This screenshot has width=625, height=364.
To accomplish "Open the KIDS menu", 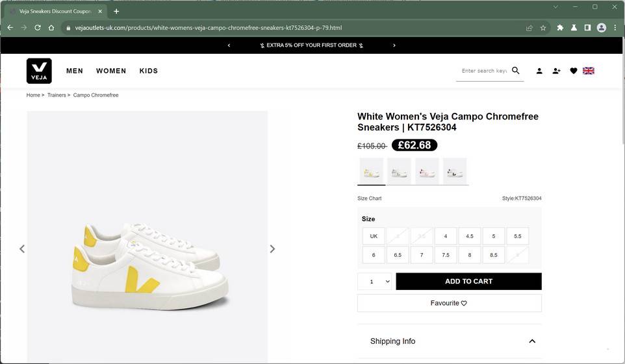I will pos(149,71).
